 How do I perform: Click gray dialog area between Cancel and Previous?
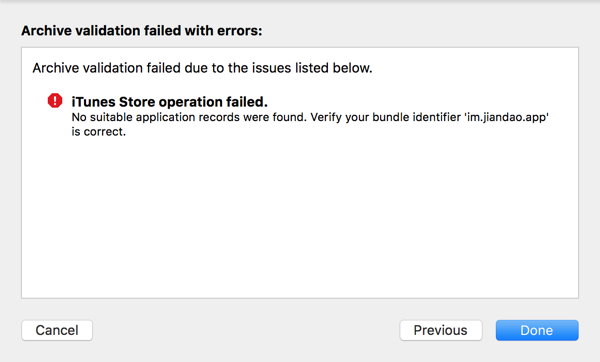[246, 330]
